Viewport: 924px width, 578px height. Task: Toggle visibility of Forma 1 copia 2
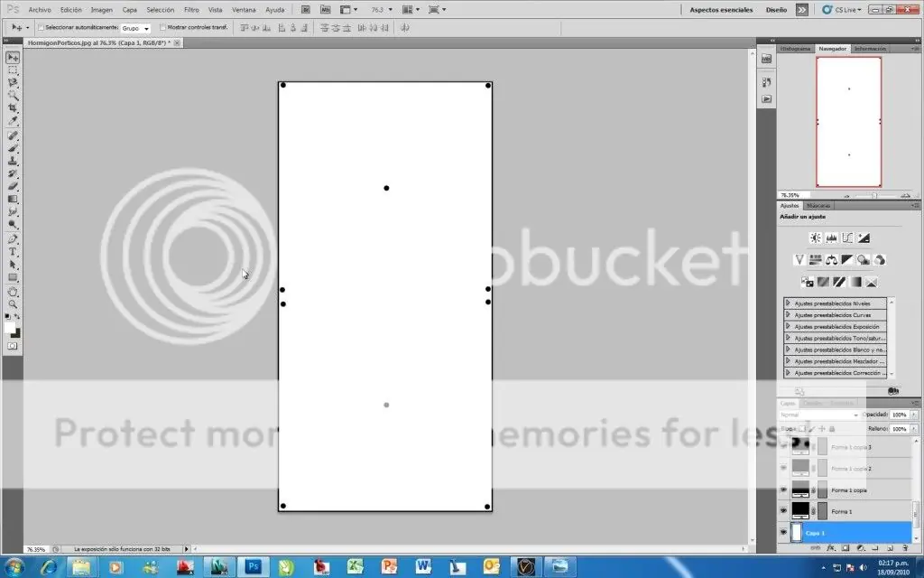click(783, 469)
